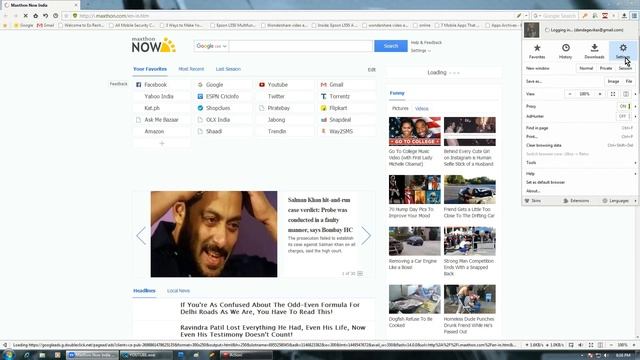640x360 pixels.
Task: Decrease zoom with minus in View row
Action: (x=570, y=94)
